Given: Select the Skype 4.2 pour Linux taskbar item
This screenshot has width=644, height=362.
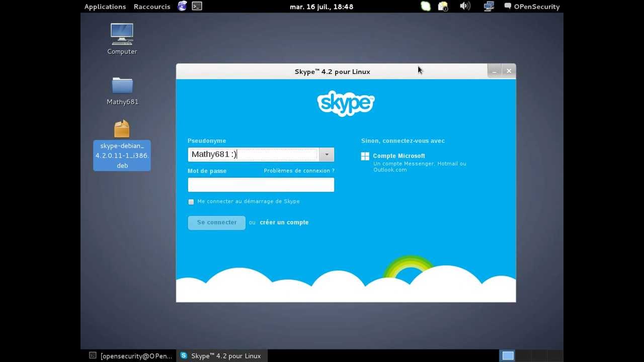Looking at the screenshot, I should tap(221, 355).
